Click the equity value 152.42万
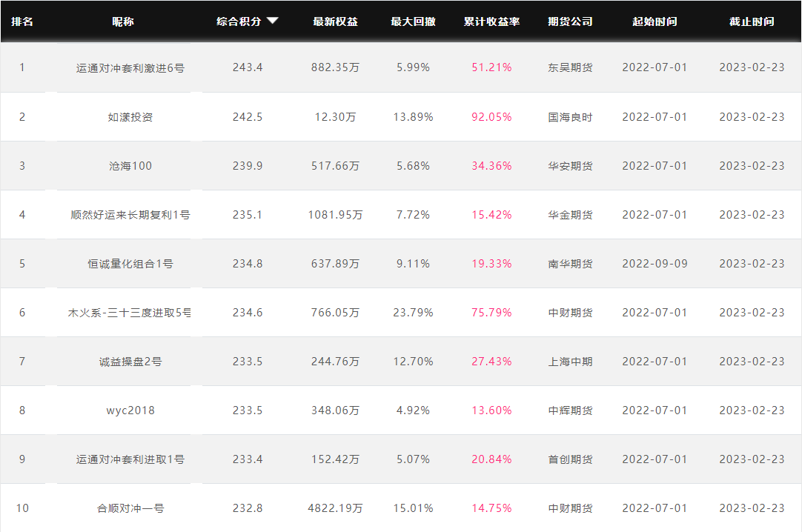Viewport: 802px width, 532px height. 336,459
